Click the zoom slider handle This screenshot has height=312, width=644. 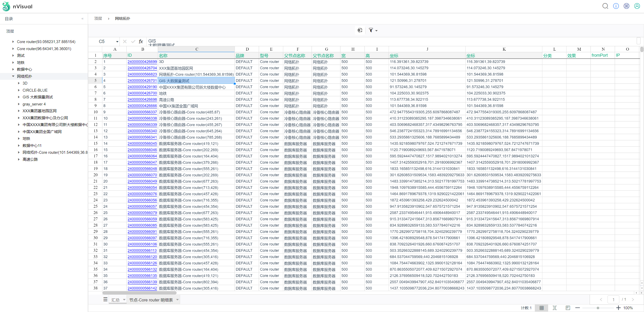coord(598,308)
